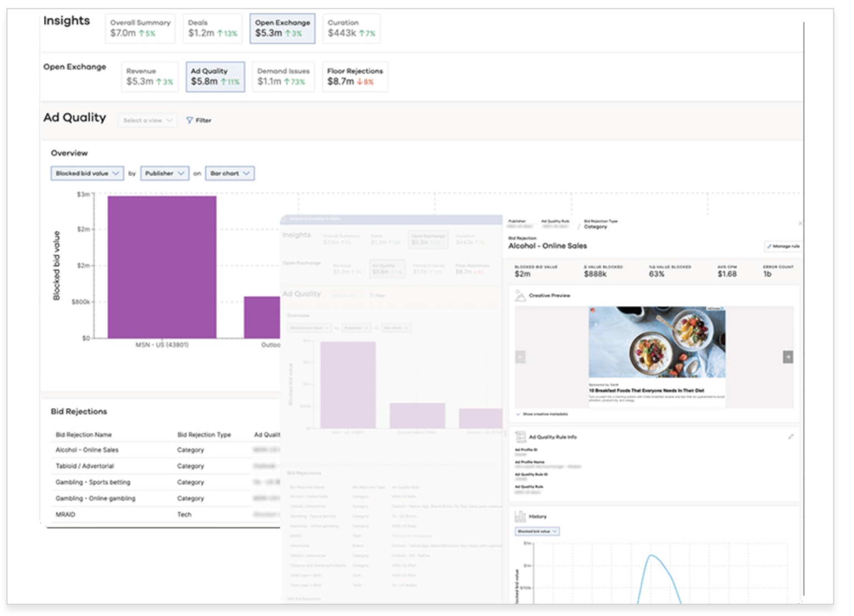Select the Curation insights card
The height and width of the screenshot is (616, 854).
point(351,28)
